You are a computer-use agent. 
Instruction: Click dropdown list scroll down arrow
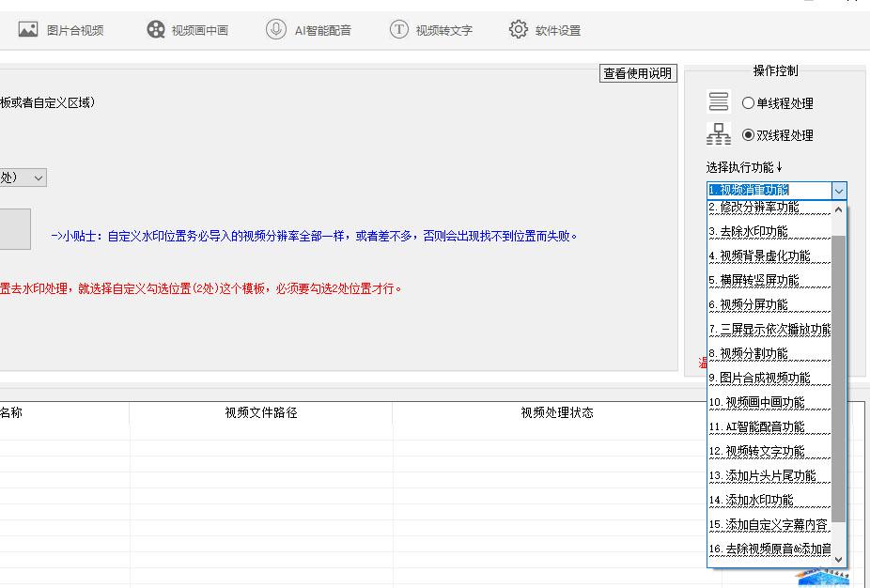pos(838,559)
